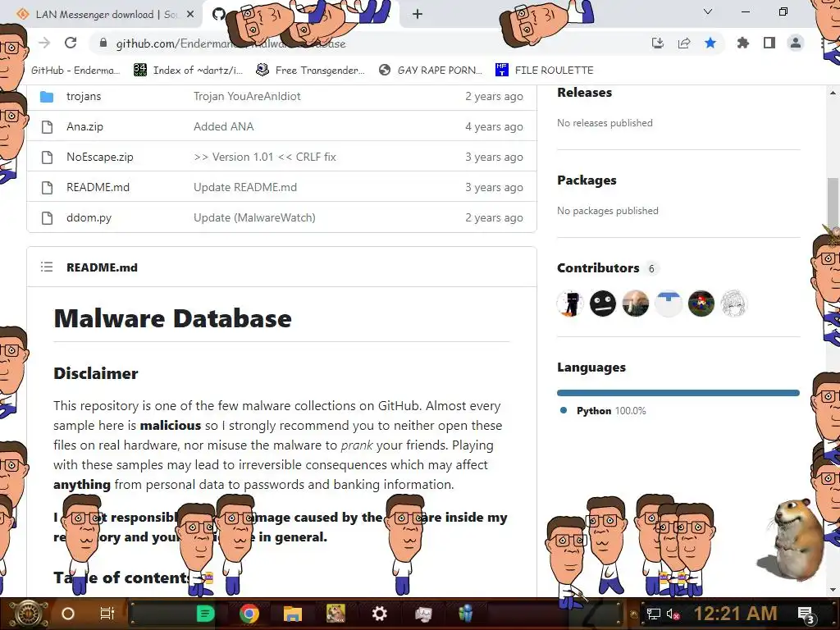Switch to LAN Messenger download tab
Viewport: 840px width, 630px height.
[105, 15]
